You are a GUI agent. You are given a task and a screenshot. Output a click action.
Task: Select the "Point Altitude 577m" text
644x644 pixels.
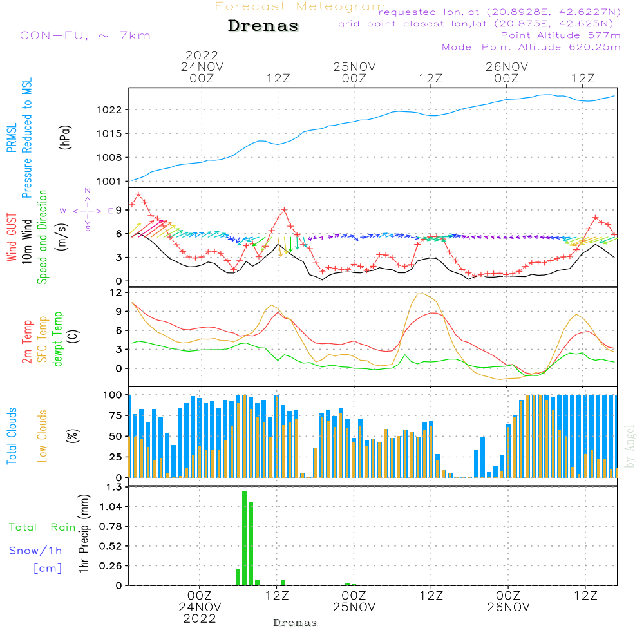[x=560, y=35]
